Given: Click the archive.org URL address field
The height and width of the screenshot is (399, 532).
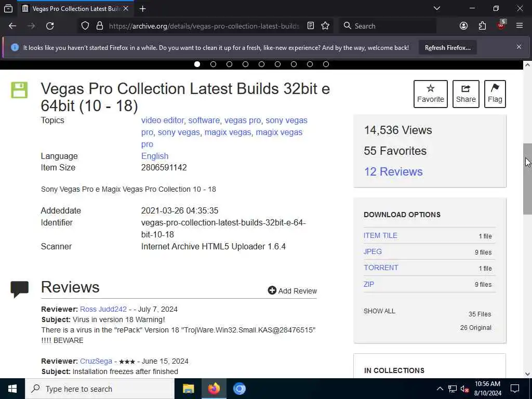Looking at the screenshot, I should (x=204, y=26).
